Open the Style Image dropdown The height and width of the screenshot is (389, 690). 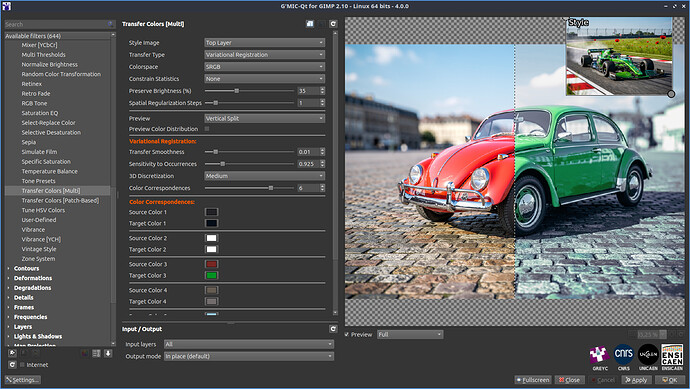coord(264,43)
